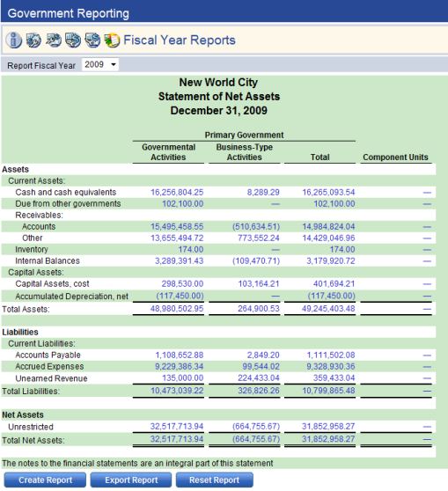Open Cash Business-Type value 8,289.29
Viewport: 448px width, 491px height.
263,193
